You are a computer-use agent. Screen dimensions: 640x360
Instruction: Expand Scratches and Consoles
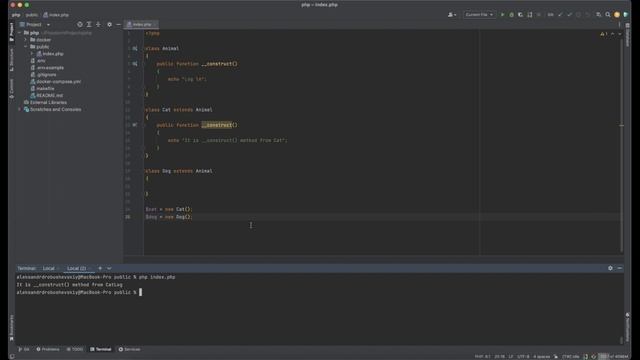[x=19, y=109]
